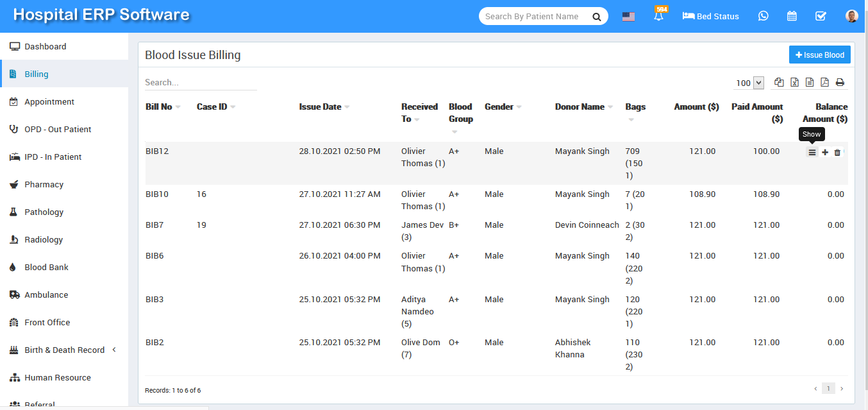Export table to Excel icon
The width and height of the screenshot is (868, 410).
[794, 82]
